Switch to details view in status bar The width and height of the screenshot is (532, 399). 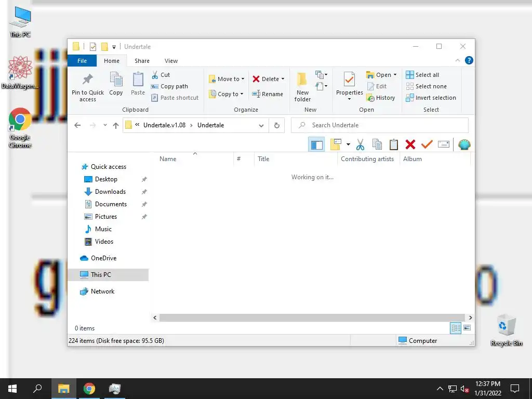456,328
